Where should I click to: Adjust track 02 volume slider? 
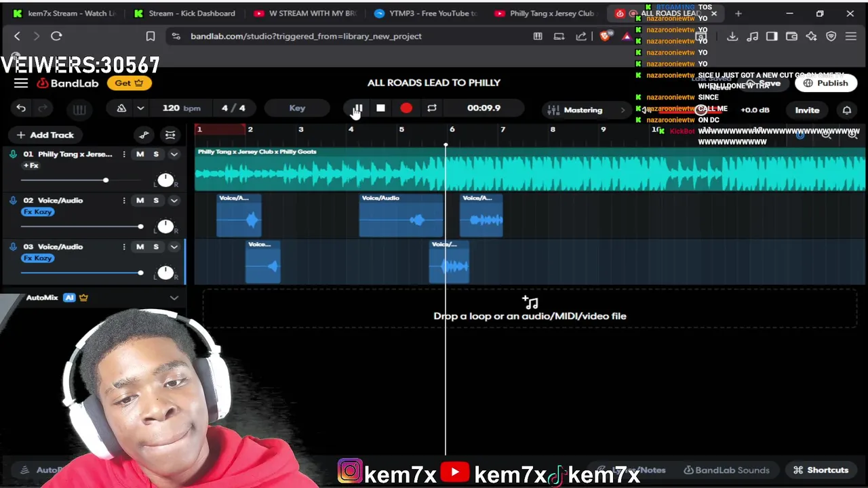coord(81,226)
